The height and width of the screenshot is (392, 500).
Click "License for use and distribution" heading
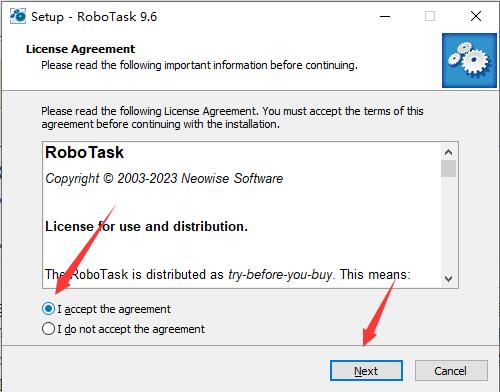146,227
